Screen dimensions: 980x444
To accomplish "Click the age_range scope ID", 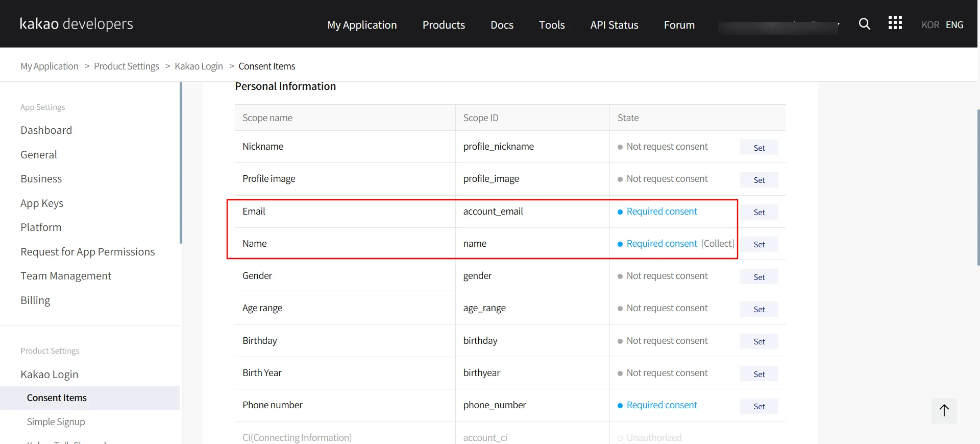I will 484,308.
